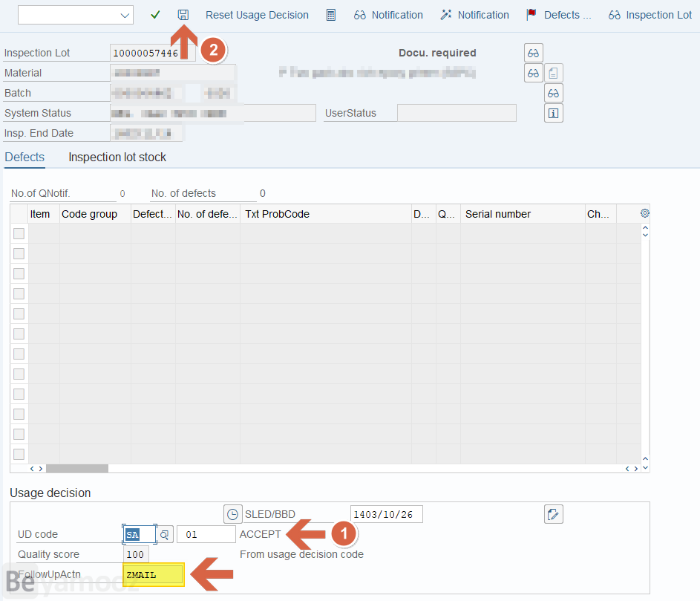This screenshot has height=601, width=700.
Task: Open table settings gear icon
Action: click(644, 213)
